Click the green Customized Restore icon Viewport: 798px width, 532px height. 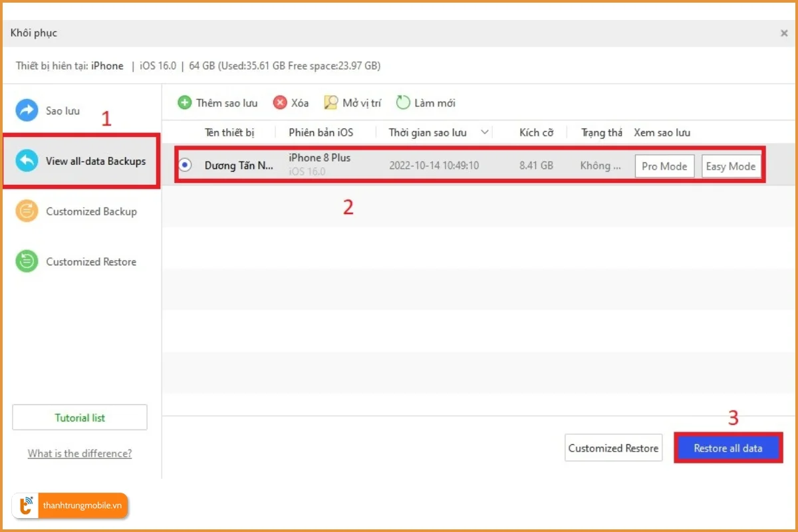click(x=27, y=262)
